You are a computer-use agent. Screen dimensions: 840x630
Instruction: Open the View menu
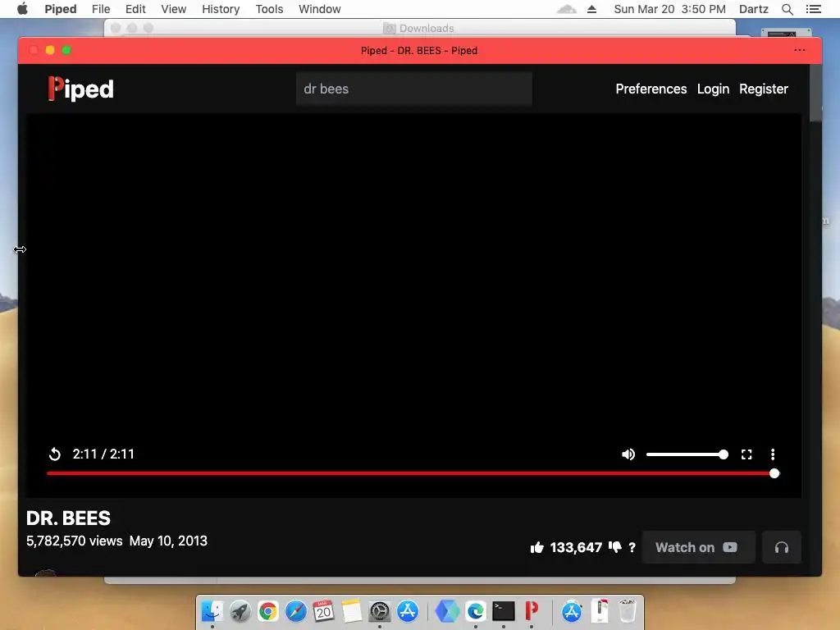174,9
